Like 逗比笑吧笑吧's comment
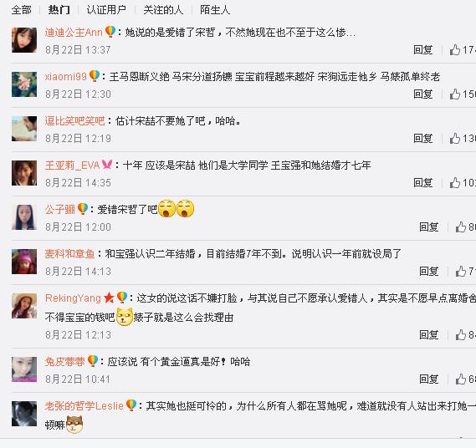 455,138
